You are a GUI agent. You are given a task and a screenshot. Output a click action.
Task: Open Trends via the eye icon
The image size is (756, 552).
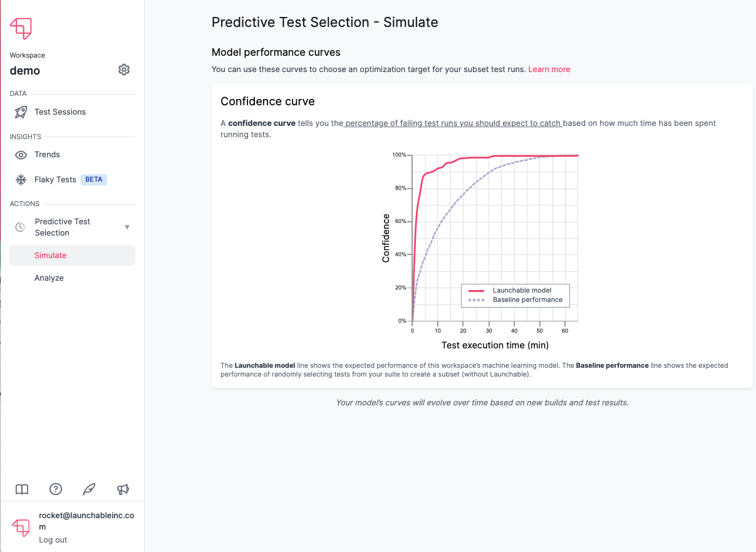tap(21, 154)
